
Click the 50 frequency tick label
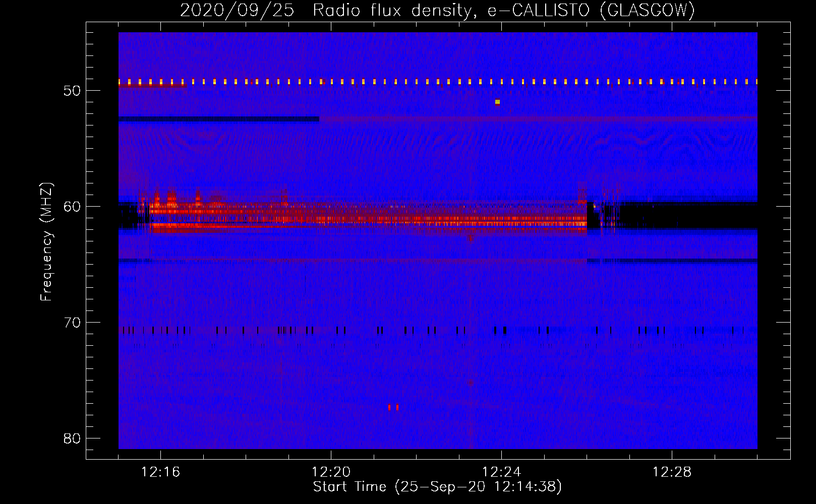[72, 91]
